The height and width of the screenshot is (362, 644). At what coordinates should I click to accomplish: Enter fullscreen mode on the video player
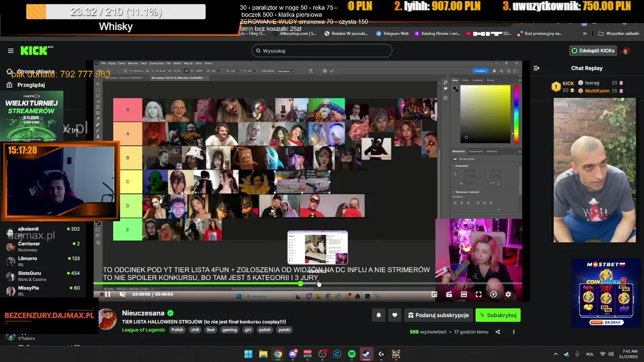[x=478, y=294]
